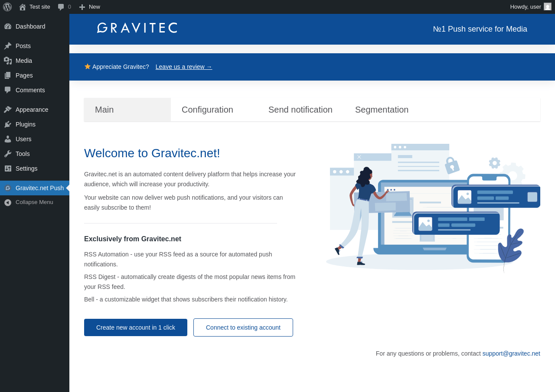Switch to the Configuration tab
This screenshot has height=392, width=555.
point(214,110)
